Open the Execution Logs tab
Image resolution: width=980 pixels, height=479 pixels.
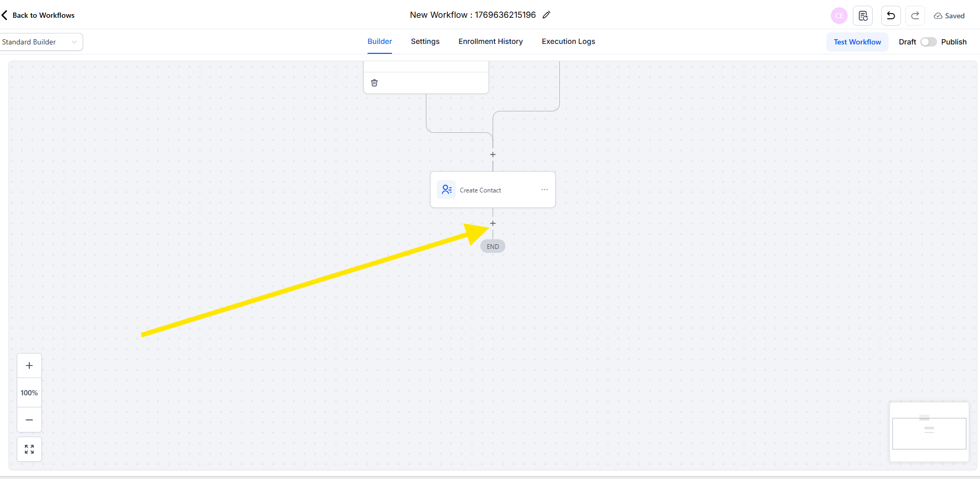point(568,42)
